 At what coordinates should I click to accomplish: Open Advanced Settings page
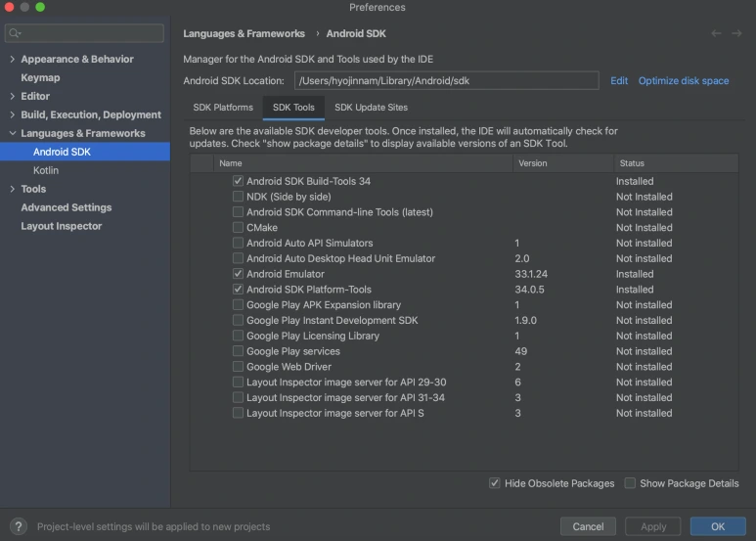point(67,207)
